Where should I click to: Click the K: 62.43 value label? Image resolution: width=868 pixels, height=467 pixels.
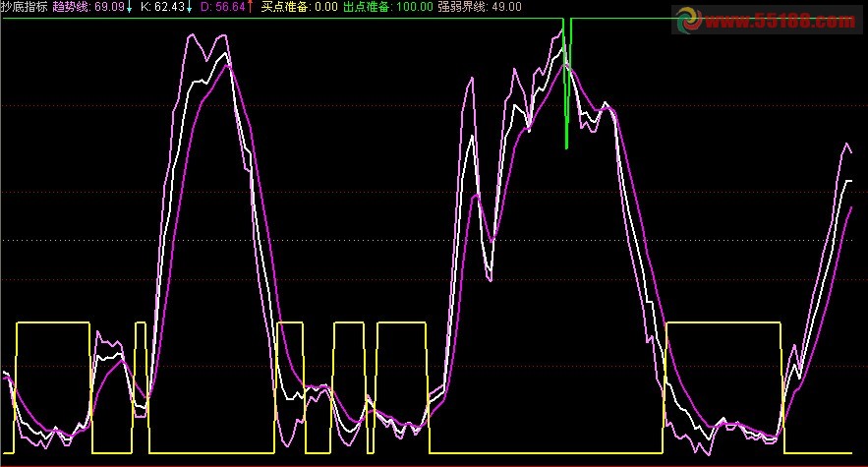tap(162, 7)
